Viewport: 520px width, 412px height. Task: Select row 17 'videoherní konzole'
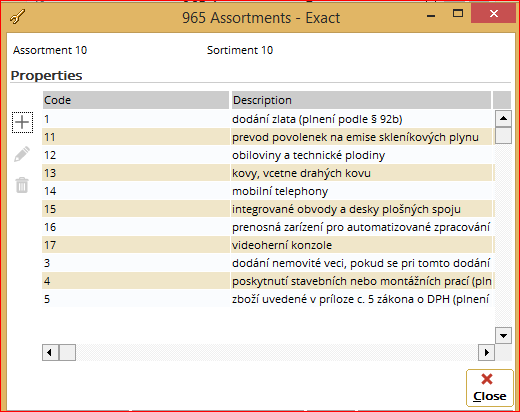click(x=268, y=245)
